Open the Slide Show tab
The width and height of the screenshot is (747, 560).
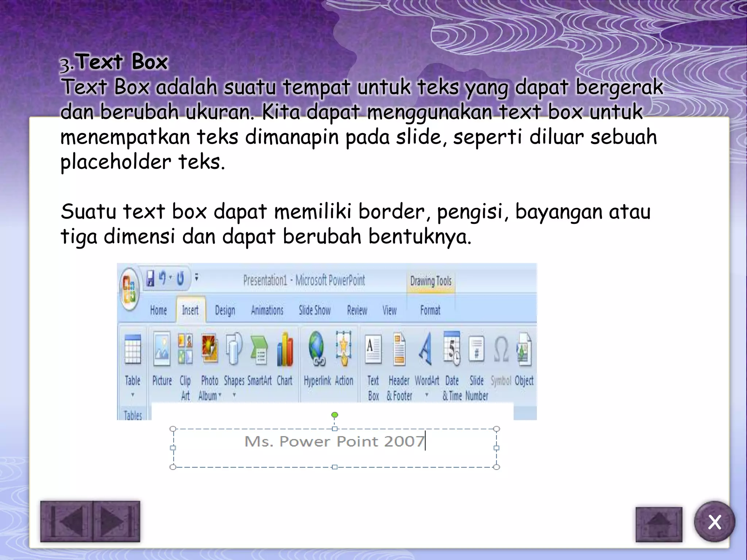click(315, 310)
